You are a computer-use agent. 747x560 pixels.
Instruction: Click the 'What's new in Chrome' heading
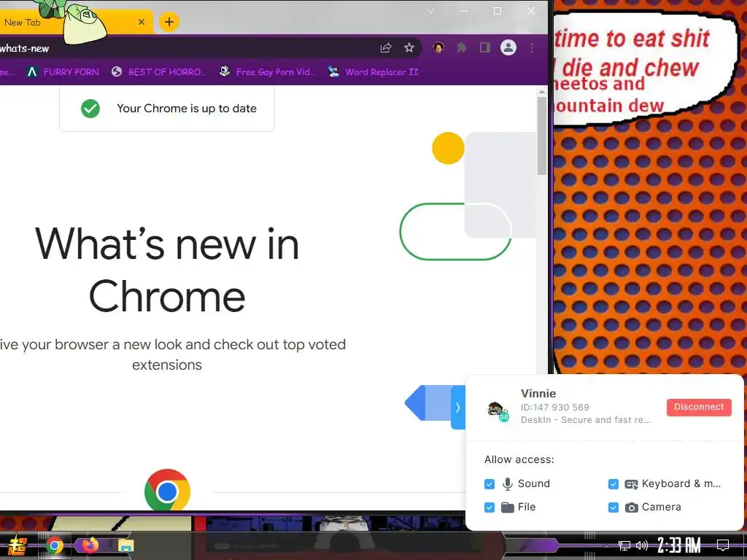167,270
